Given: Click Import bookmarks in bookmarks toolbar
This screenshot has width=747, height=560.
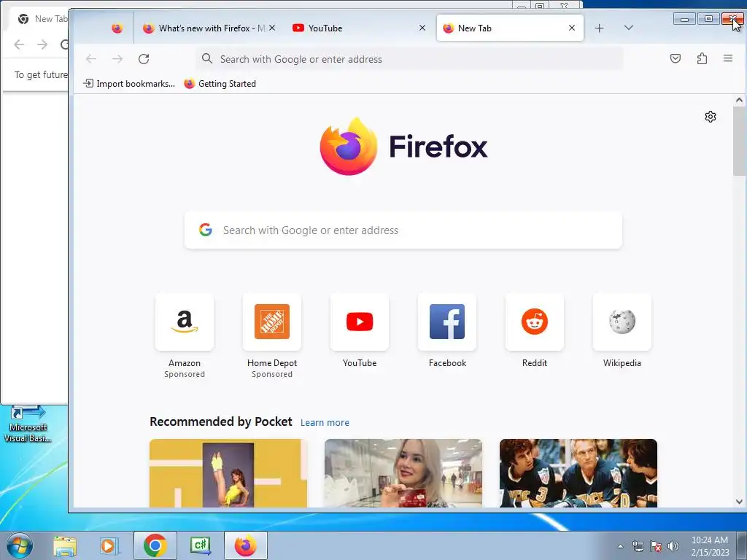Looking at the screenshot, I should [129, 84].
